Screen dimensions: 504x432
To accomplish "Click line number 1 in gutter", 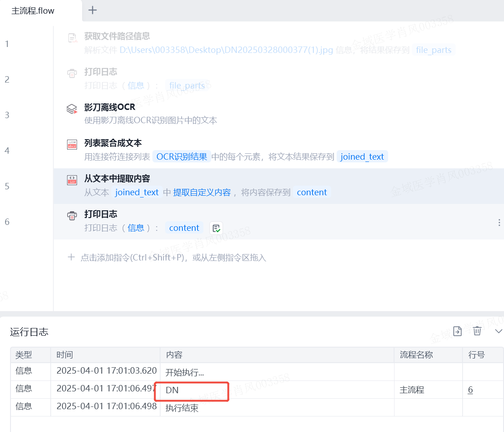I will [x=7, y=44].
